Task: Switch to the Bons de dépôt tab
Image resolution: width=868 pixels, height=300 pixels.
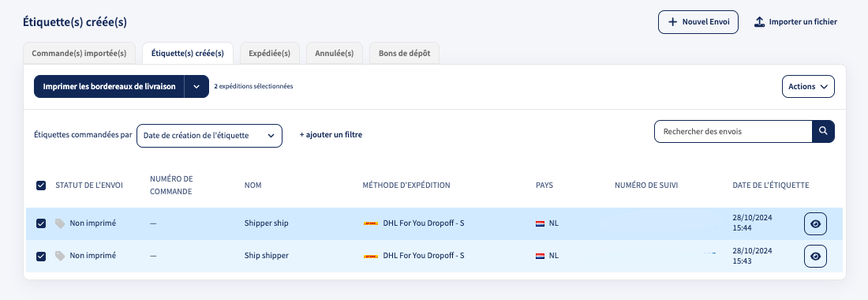Action: 404,54
